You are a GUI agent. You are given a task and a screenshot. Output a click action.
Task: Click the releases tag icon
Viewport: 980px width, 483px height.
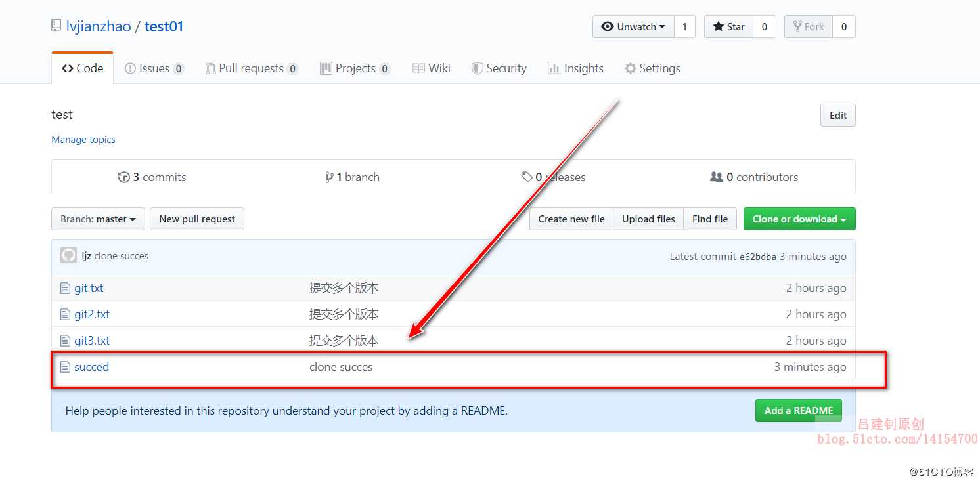coord(527,177)
